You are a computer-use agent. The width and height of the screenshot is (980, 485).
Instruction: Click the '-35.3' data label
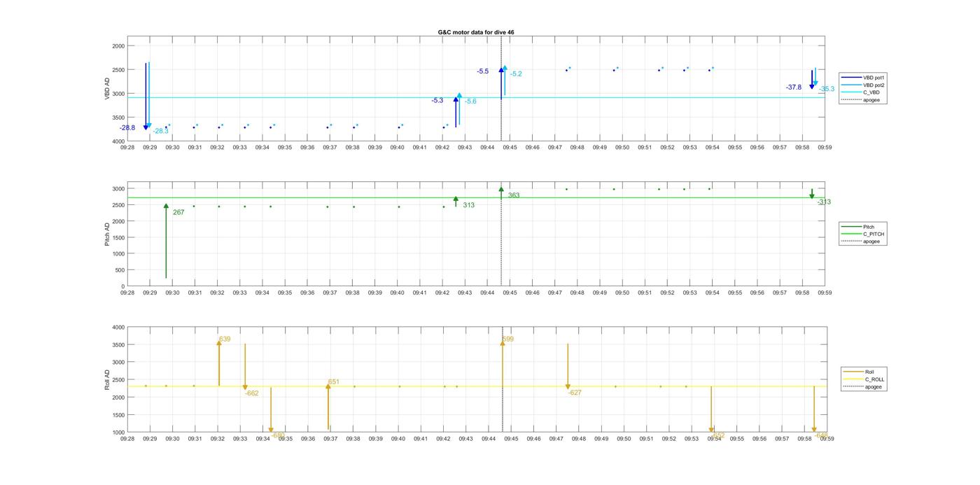click(827, 89)
